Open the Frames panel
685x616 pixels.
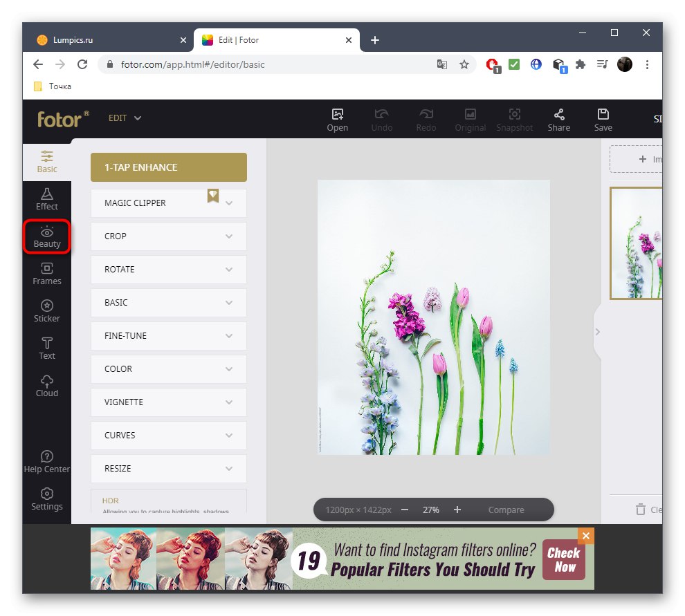pyautogui.click(x=46, y=274)
